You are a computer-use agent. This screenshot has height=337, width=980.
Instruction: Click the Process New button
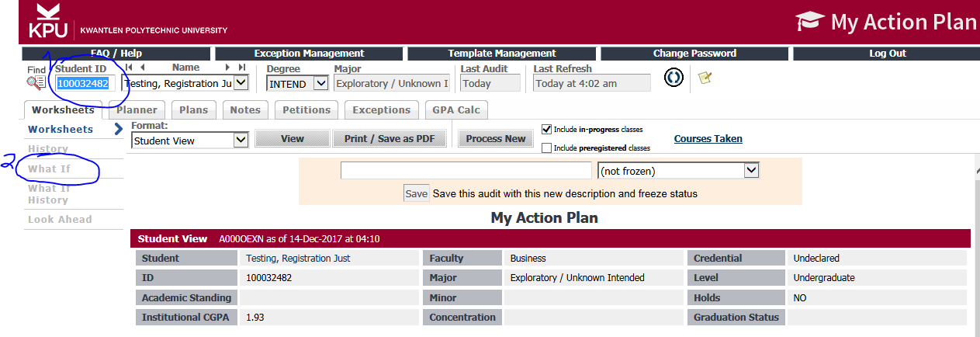[497, 139]
